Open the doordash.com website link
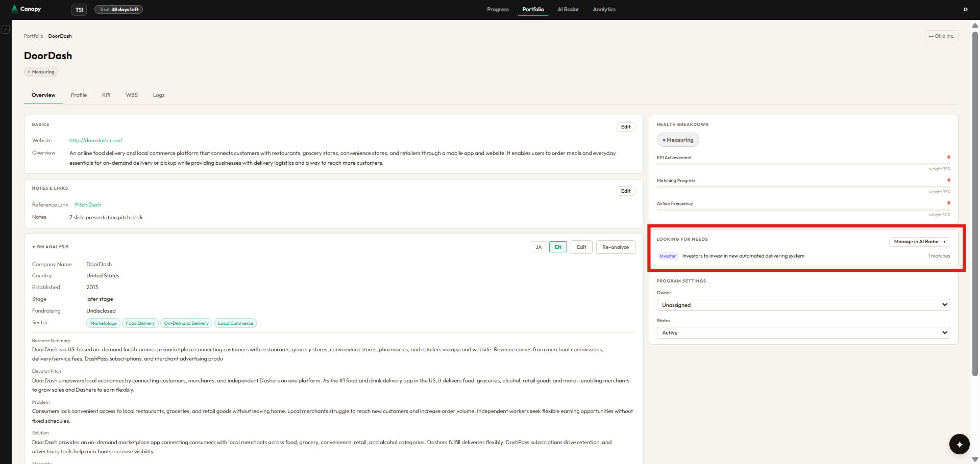This screenshot has width=980, height=464. [96, 141]
